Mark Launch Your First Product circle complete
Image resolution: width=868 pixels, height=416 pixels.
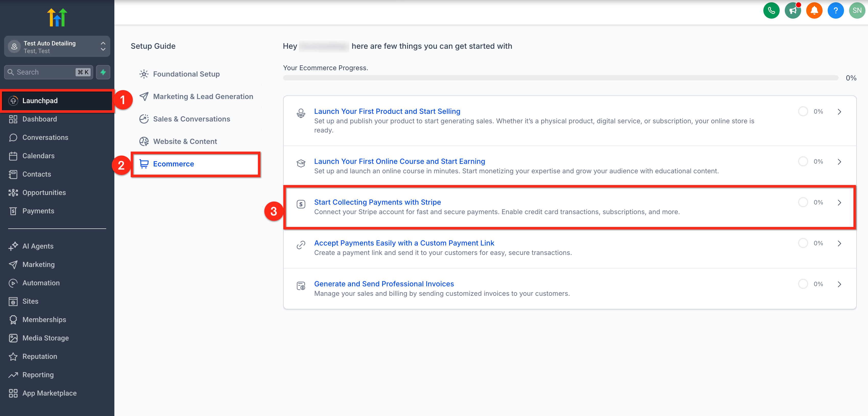pos(803,112)
